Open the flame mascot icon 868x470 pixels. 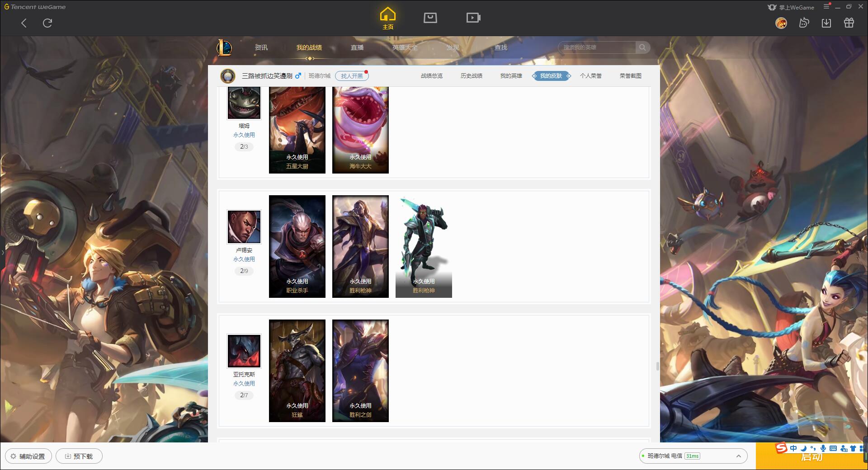coord(804,23)
